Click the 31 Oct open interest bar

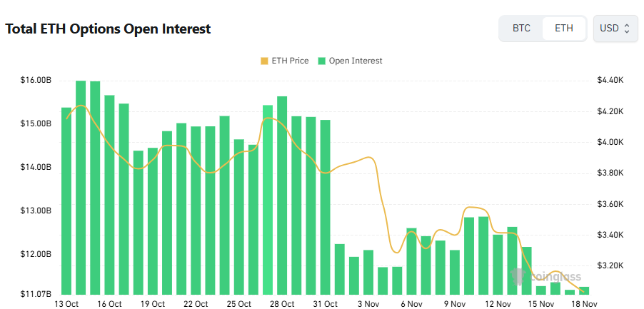click(x=325, y=207)
